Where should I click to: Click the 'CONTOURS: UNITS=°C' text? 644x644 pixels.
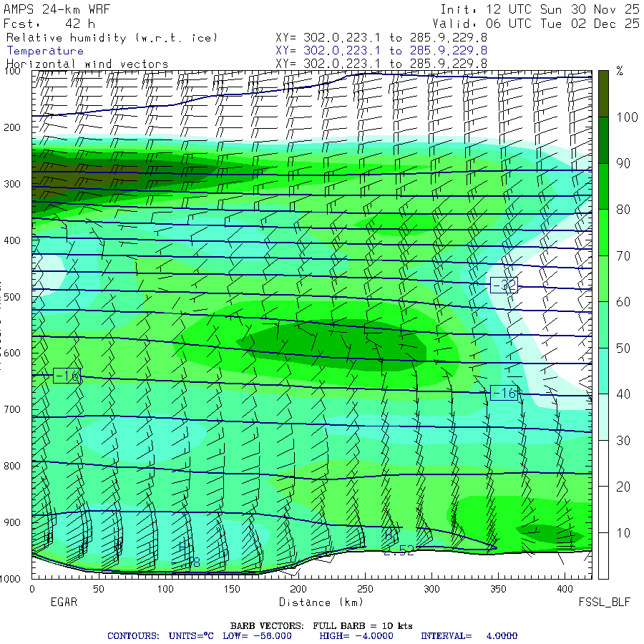click(160, 636)
